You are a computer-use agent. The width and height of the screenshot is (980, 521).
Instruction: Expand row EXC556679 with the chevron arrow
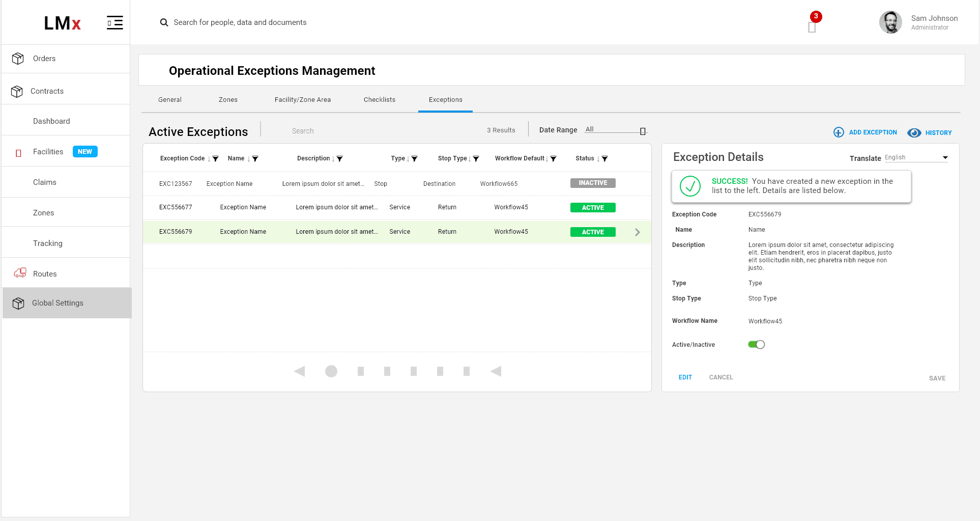click(638, 232)
